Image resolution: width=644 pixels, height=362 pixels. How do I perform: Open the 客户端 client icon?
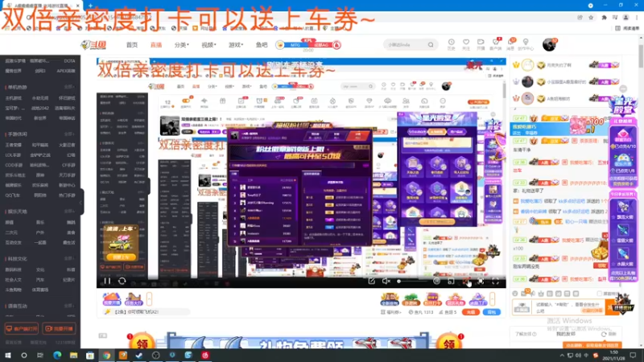(x=496, y=44)
